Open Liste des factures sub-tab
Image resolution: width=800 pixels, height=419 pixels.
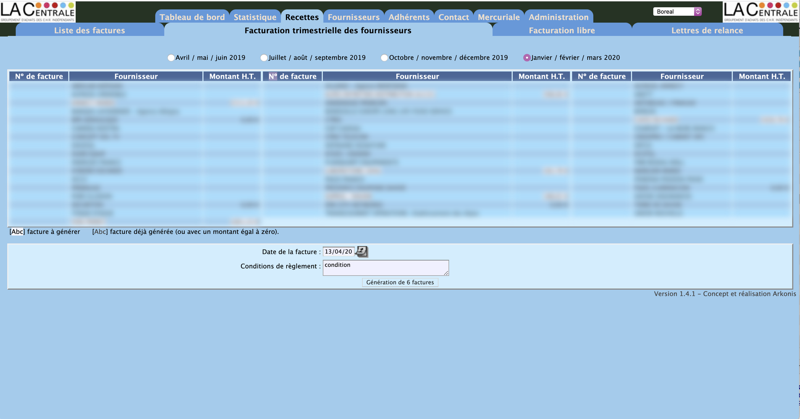click(89, 31)
